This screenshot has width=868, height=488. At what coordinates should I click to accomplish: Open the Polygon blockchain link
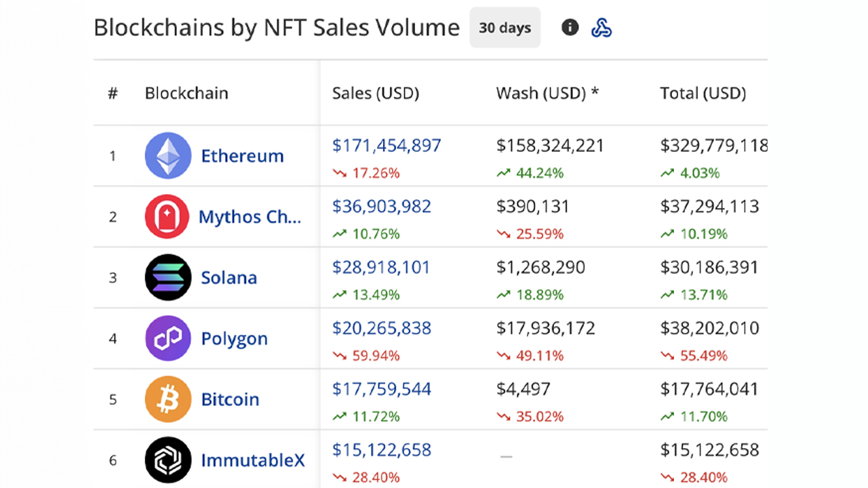point(234,338)
